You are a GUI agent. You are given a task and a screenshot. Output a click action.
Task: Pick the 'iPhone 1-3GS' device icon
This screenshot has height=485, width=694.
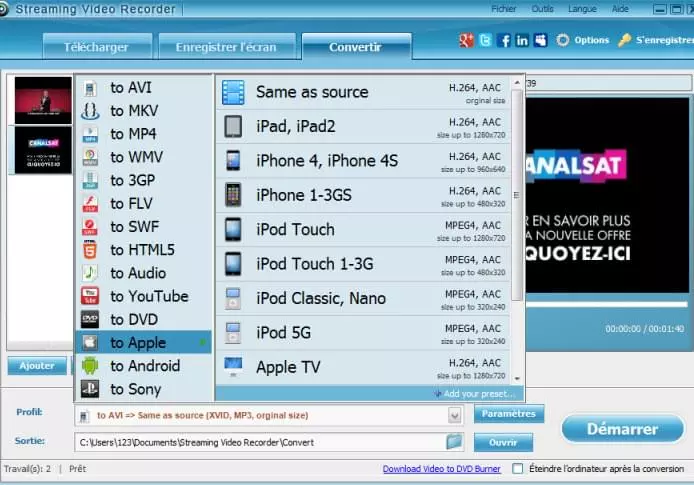(x=233, y=195)
